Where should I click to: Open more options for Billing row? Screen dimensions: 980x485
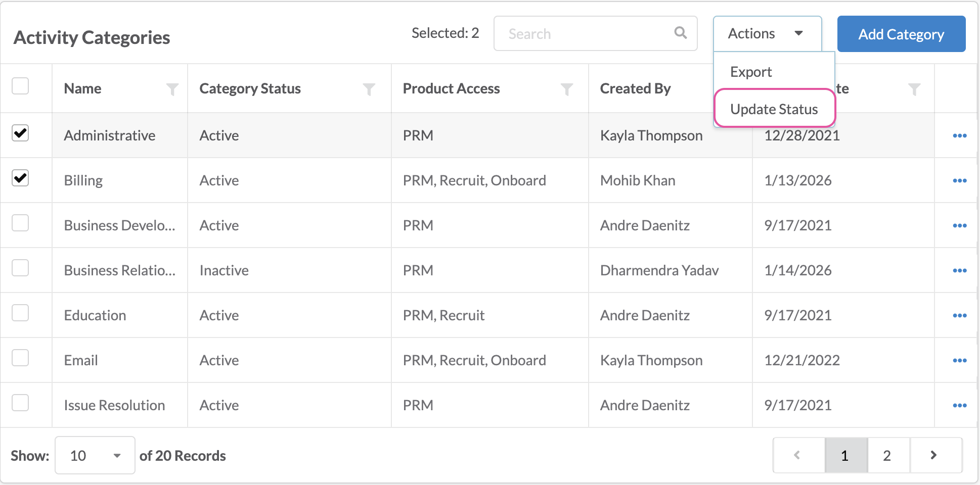[959, 180]
